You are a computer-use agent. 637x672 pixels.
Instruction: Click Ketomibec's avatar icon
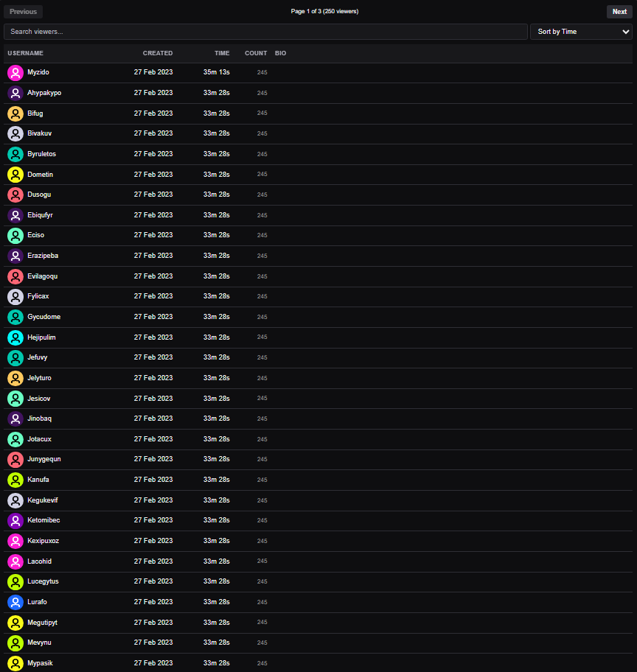click(x=15, y=521)
